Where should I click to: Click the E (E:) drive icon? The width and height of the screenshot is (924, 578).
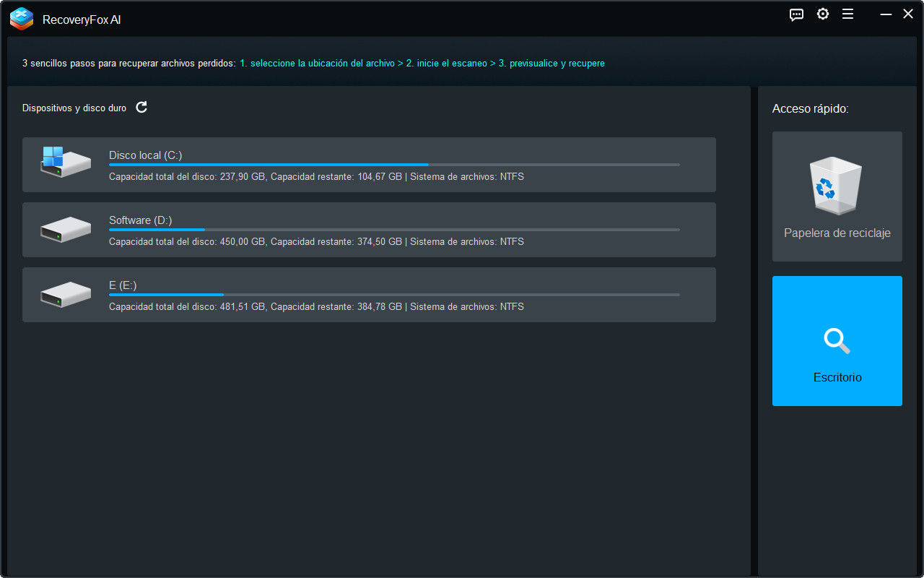click(65, 294)
